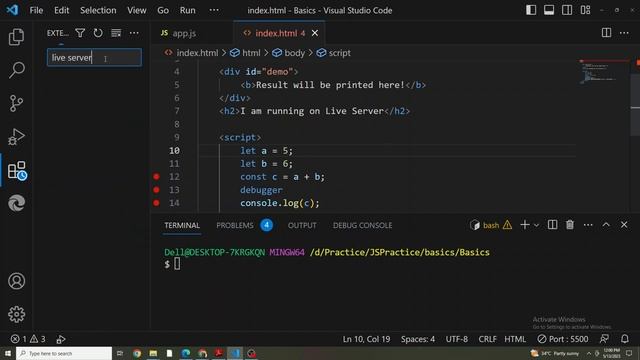
Task: Open the Accounts menu icon
Action: click(16, 281)
